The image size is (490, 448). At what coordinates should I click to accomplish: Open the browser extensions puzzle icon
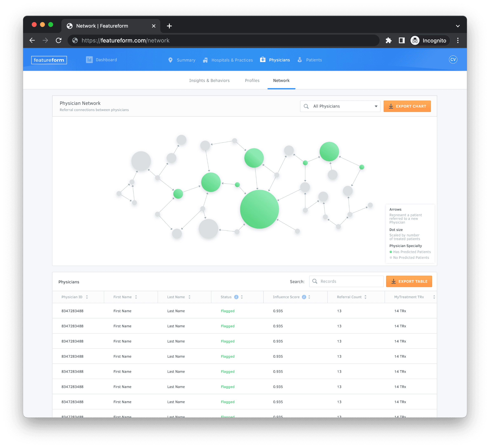pyautogui.click(x=388, y=40)
